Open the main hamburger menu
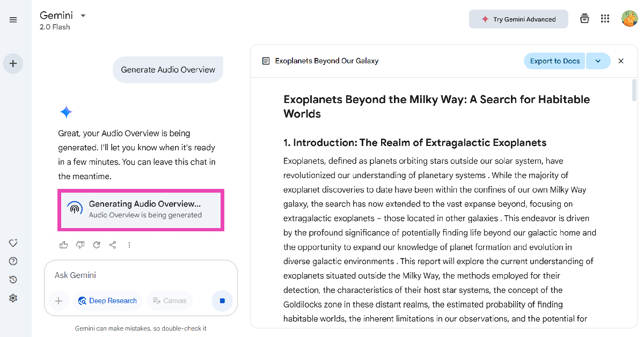Viewport: 644px width, 337px height. 13,20
